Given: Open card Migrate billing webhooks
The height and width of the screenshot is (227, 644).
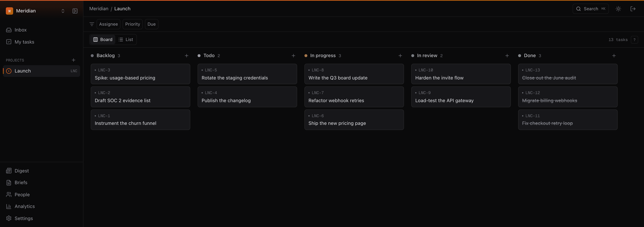Looking at the screenshot, I should click(x=568, y=97).
